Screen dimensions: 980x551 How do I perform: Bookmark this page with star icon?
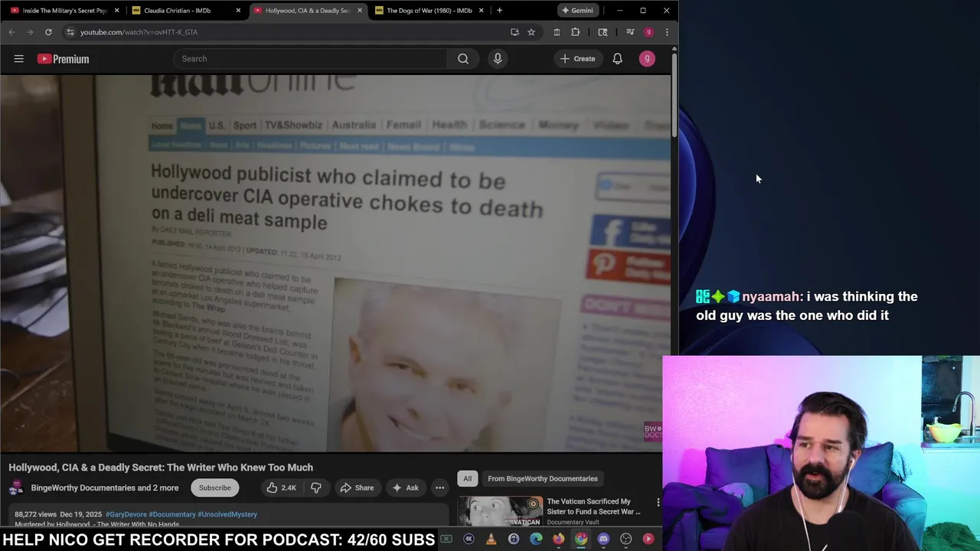click(x=531, y=32)
